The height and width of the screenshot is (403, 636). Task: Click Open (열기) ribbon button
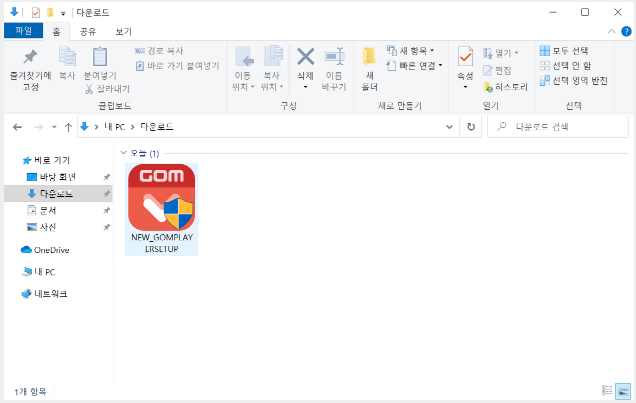click(x=501, y=53)
